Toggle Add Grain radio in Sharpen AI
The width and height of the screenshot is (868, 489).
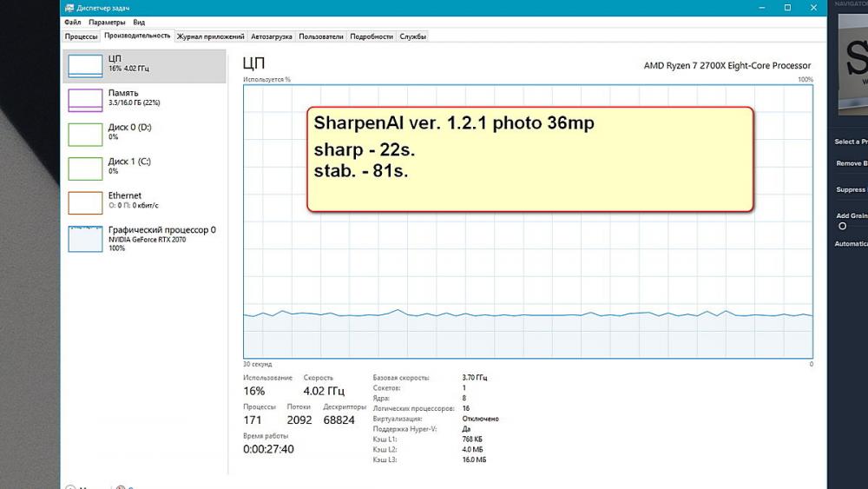click(843, 226)
